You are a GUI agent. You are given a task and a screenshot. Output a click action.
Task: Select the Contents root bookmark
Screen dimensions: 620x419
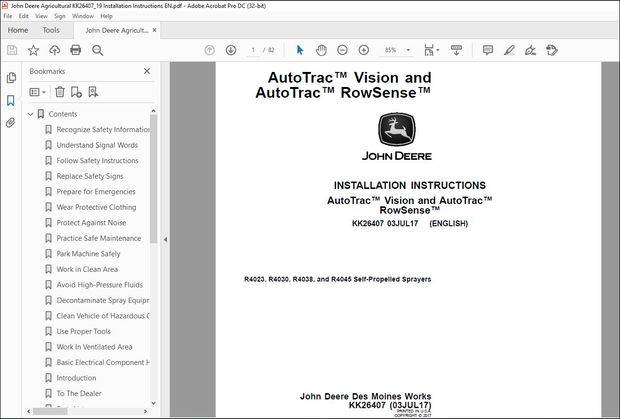63,114
